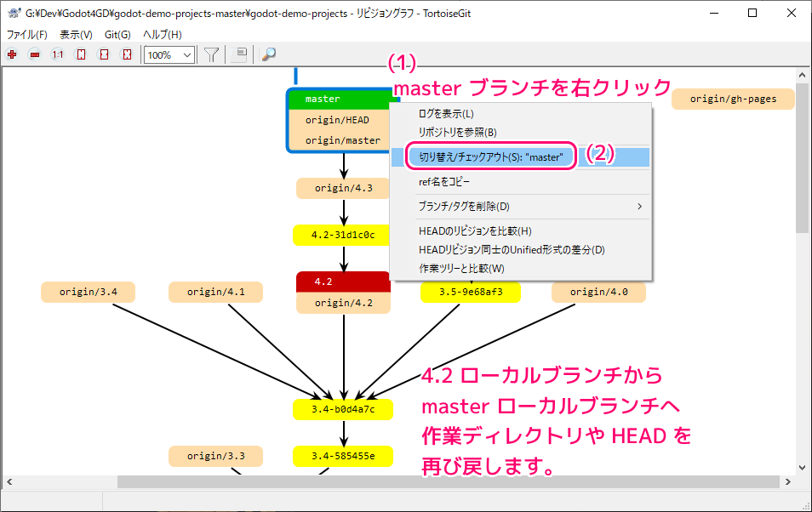Open the ファイル(F) menu
Screen dimensions: 812x512
(27, 35)
